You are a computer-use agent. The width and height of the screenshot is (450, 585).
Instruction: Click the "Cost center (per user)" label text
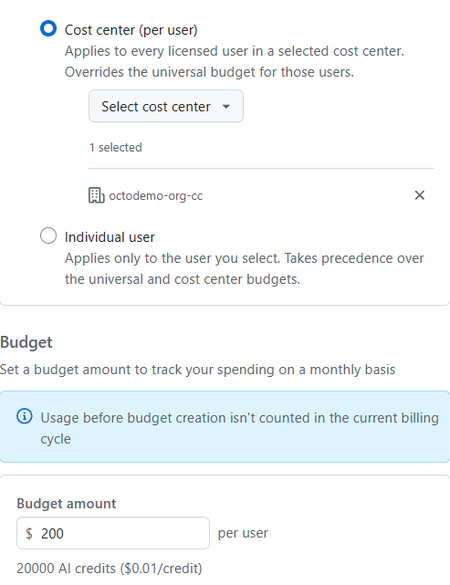[131, 30]
